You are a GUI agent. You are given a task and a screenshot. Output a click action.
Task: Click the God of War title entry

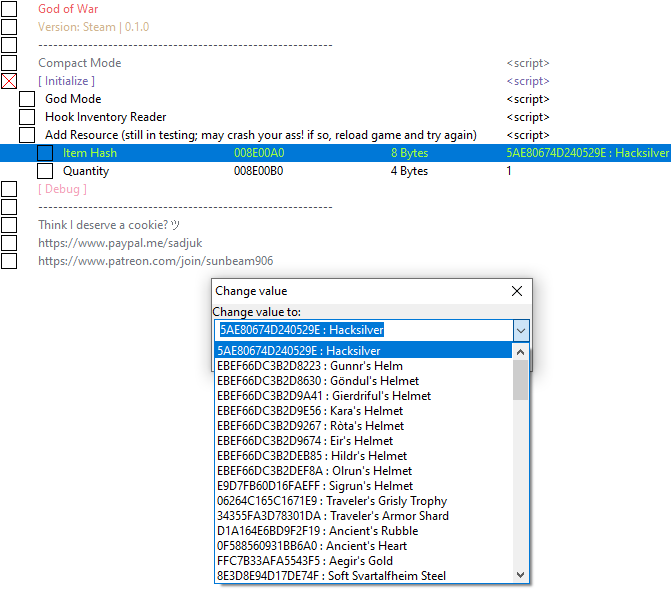(68, 9)
